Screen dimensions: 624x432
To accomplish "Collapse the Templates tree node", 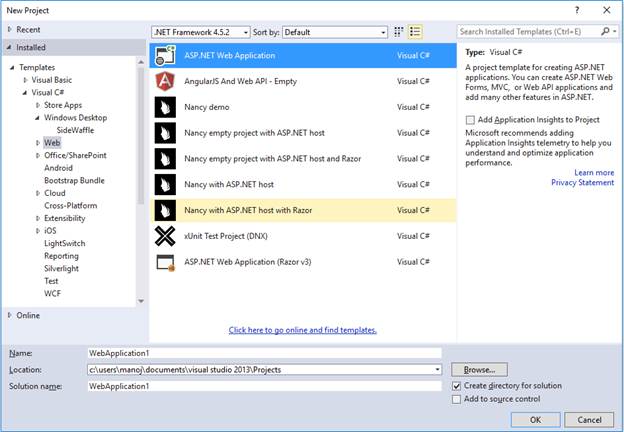I will [12, 67].
